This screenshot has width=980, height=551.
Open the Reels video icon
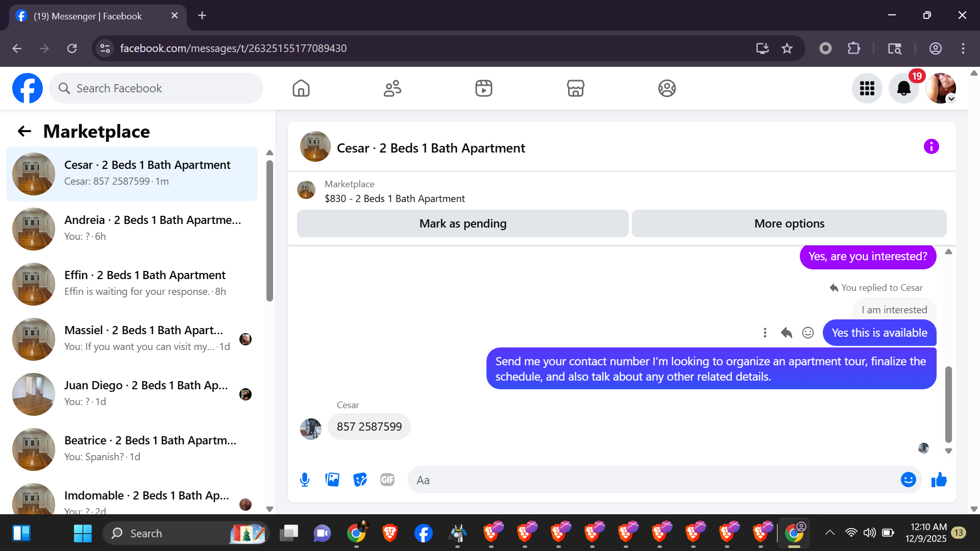(x=484, y=88)
